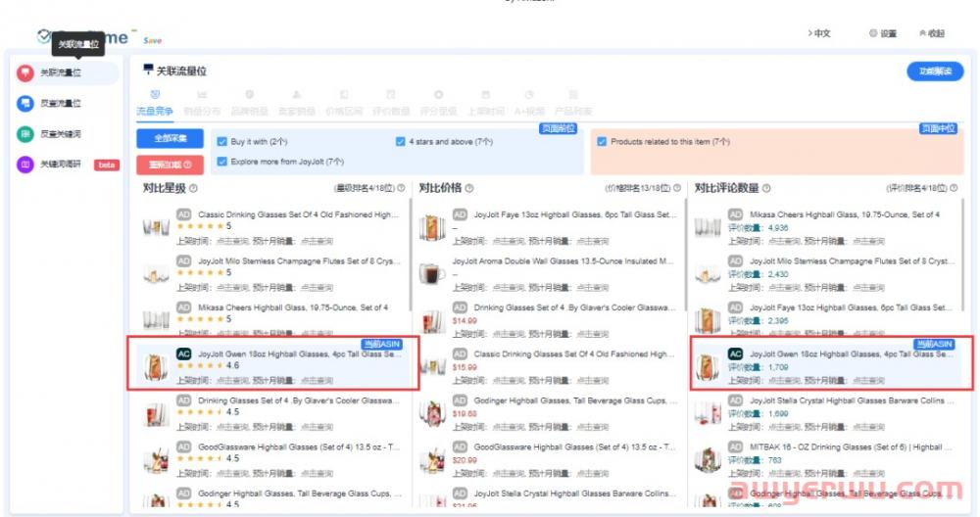This screenshot has width=980, height=517.
Task: Click 点击查询 after 预计月销量 in the 对比评论数量 Mikasa Cheers row
Action: coord(868,241)
